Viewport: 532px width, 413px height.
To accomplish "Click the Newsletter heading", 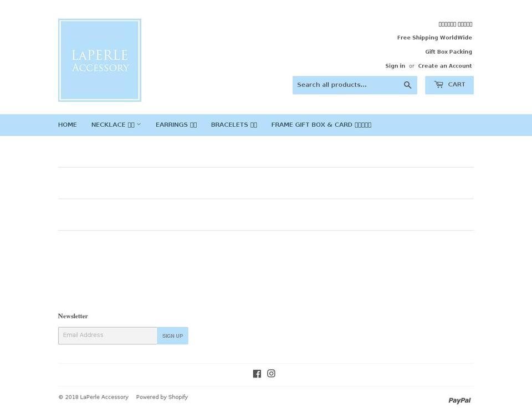I will tap(73, 316).
